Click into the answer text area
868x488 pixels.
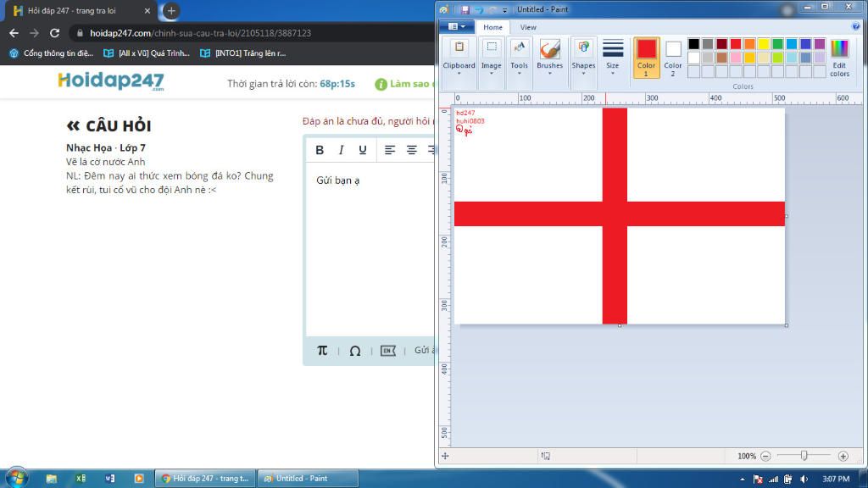point(370,249)
